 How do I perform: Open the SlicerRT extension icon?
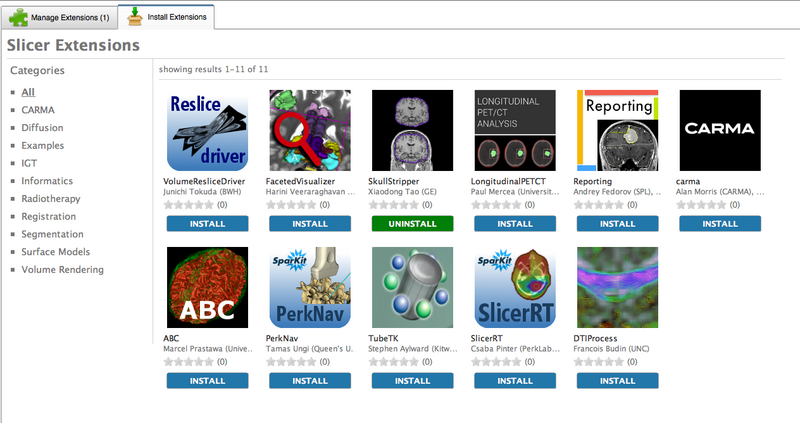pyautogui.click(x=514, y=288)
